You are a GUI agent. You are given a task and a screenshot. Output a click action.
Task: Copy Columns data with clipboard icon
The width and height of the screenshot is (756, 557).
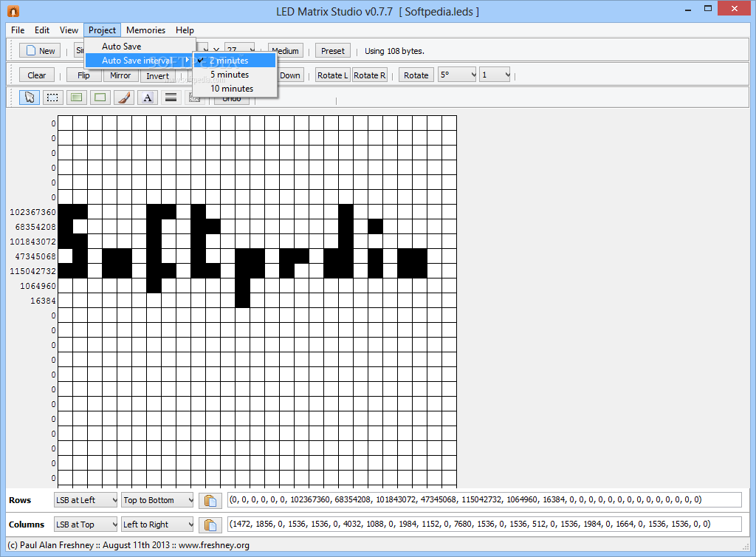210,524
